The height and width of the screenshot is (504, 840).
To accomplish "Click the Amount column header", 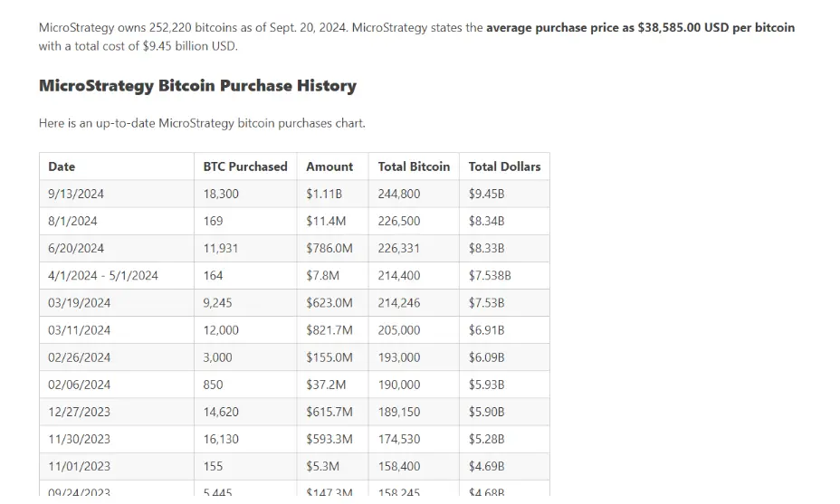I will [329, 166].
